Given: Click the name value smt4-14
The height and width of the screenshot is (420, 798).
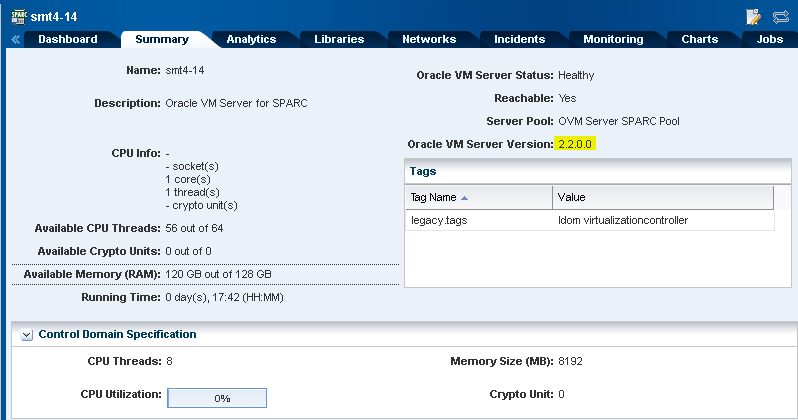Looking at the screenshot, I should 185,70.
